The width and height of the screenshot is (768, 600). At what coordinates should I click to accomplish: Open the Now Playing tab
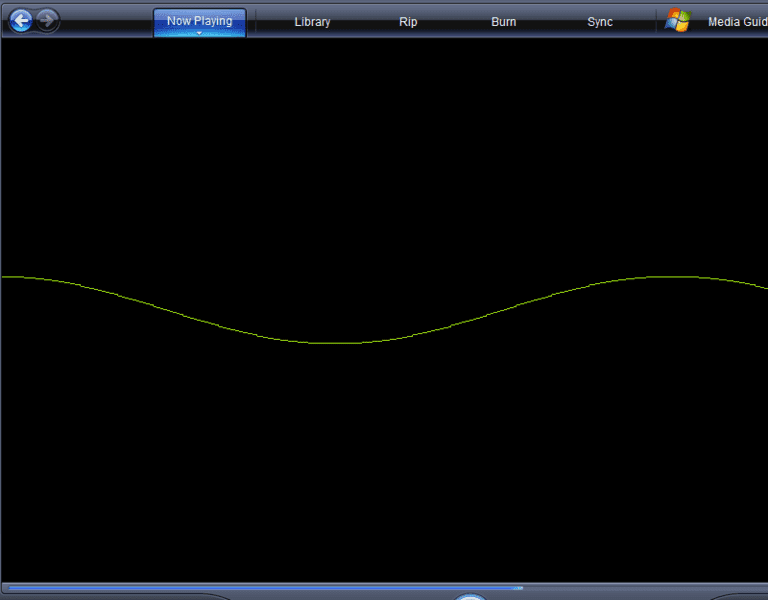tap(199, 20)
